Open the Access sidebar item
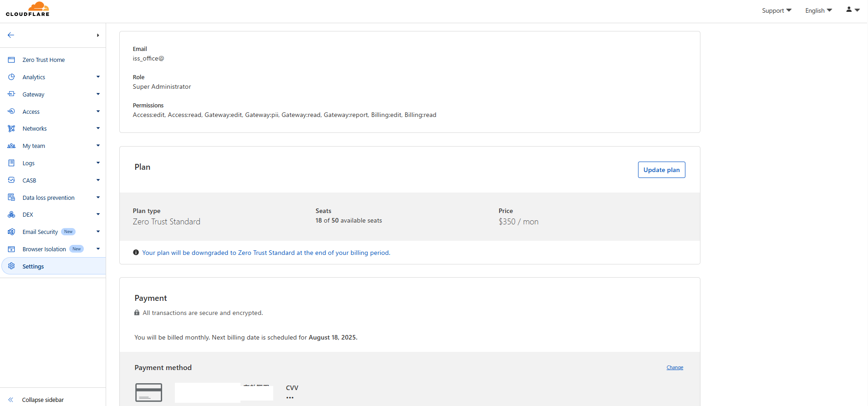The width and height of the screenshot is (868, 406). coord(31,112)
